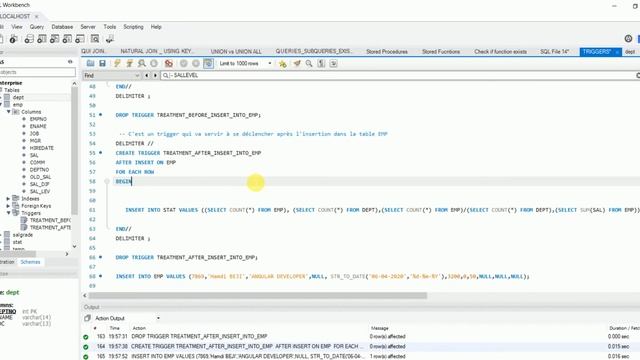Select the salgrade table

(x=22, y=235)
